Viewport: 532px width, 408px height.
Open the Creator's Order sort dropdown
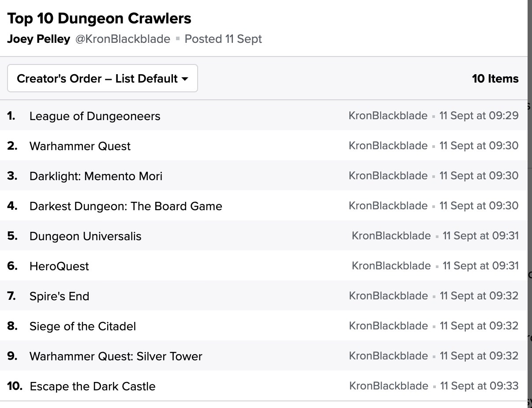click(x=102, y=79)
